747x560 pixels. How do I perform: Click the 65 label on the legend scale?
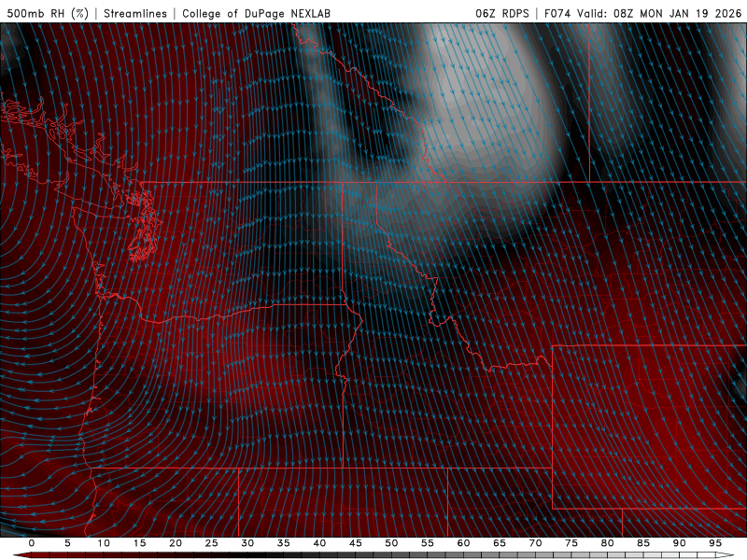[x=500, y=543]
